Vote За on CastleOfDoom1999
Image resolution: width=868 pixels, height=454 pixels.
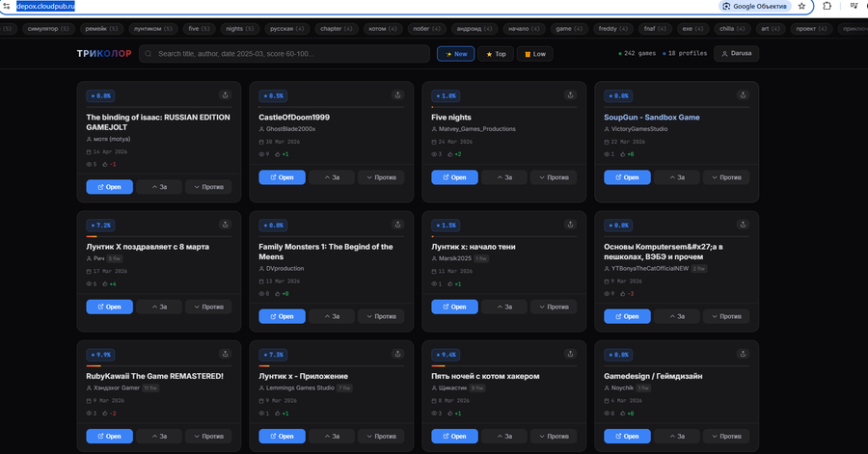coord(332,177)
